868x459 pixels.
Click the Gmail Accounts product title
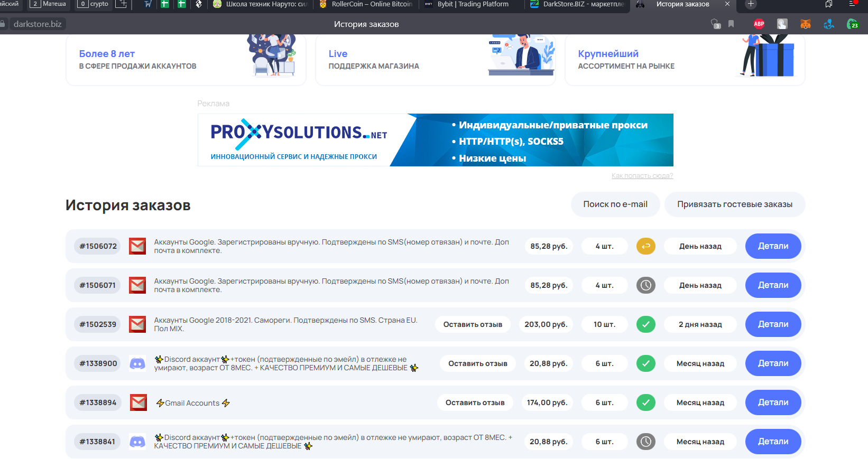click(x=193, y=403)
